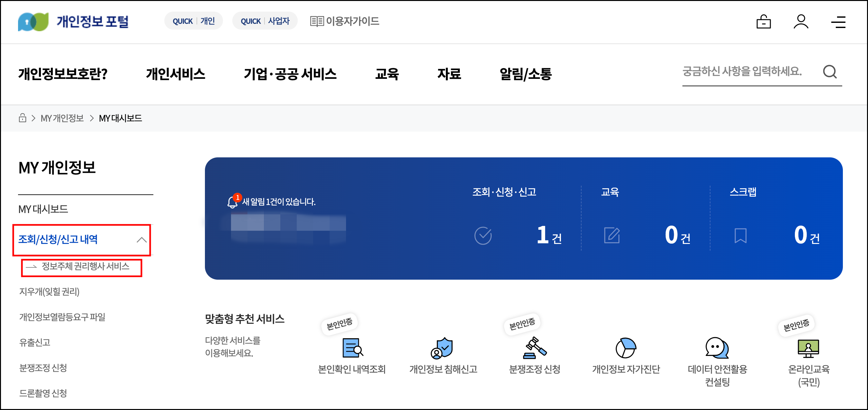The image size is (868, 410).
Task: Open 본인확인 내역조회 service icon
Action: click(x=352, y=347)
